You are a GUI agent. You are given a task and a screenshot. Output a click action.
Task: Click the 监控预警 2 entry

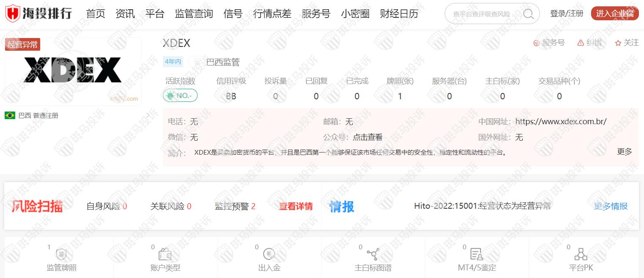[235, 206]
